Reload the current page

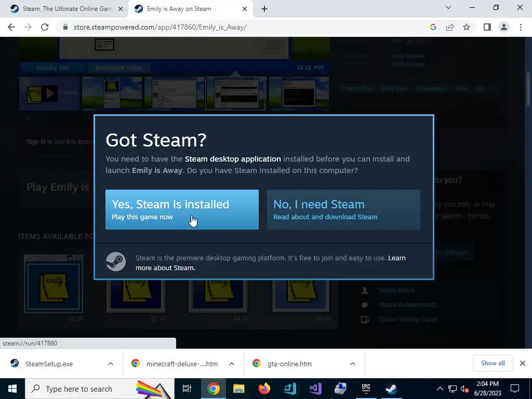(45, 27)
